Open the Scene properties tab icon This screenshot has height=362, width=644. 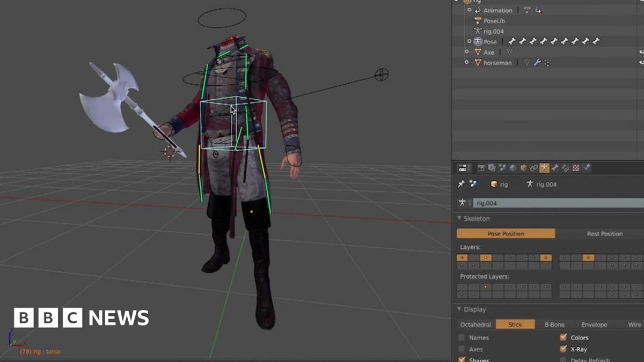[502, 168]
